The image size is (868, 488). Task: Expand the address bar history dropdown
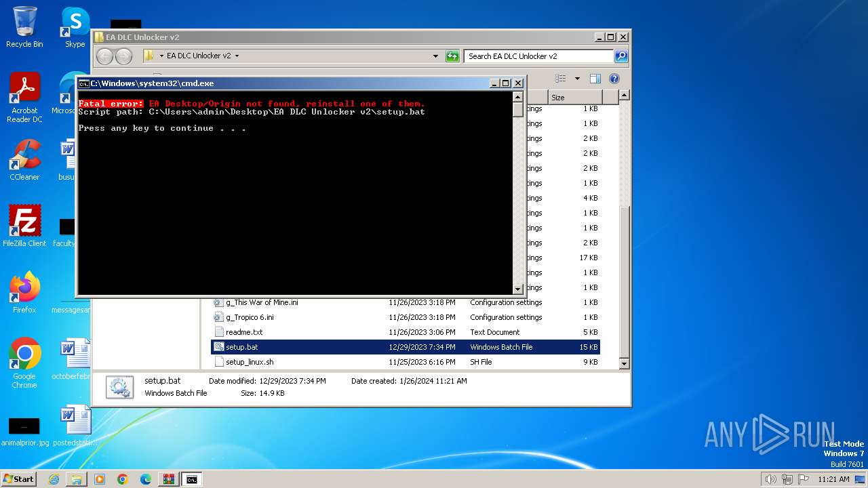435,56
